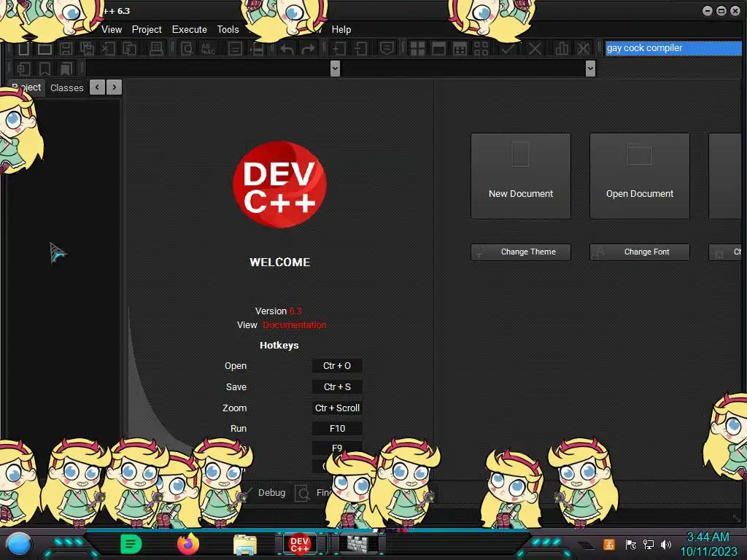Switch to the Classes tab
The width and height of the screenshot is (747, 560).
click(x=66, y=87)
